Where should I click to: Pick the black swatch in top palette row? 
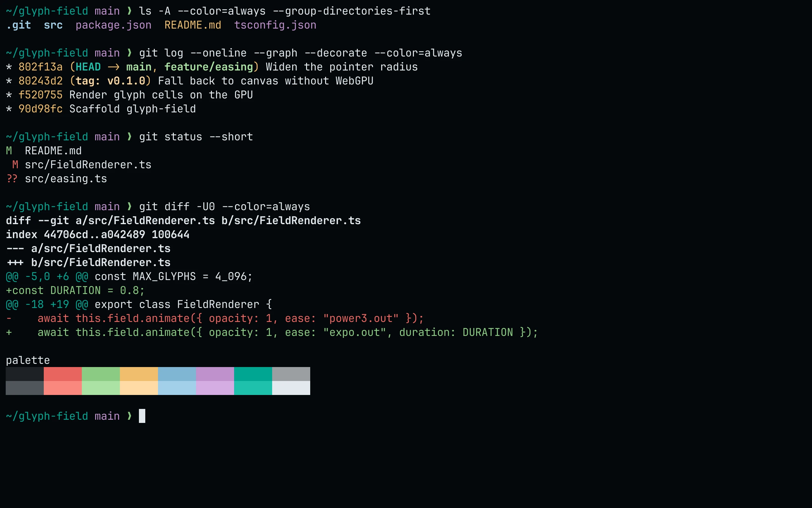(24, 374)
